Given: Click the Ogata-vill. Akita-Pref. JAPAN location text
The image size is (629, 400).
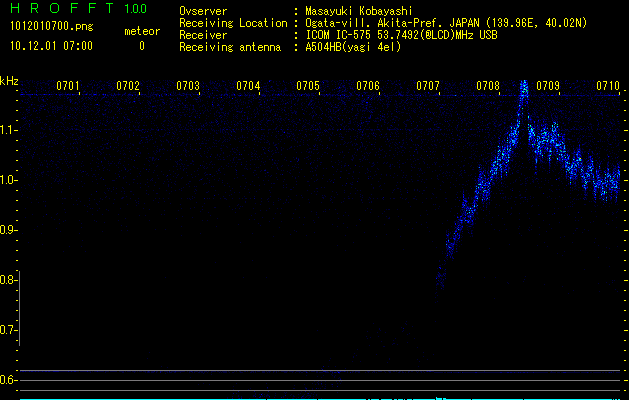Looking at the screenshot, I should [446, 23].
